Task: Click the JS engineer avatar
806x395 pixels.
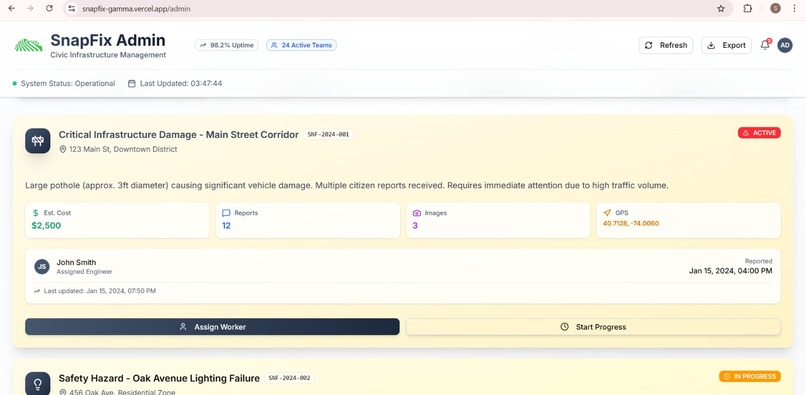Action: click(x=42, y=266)
